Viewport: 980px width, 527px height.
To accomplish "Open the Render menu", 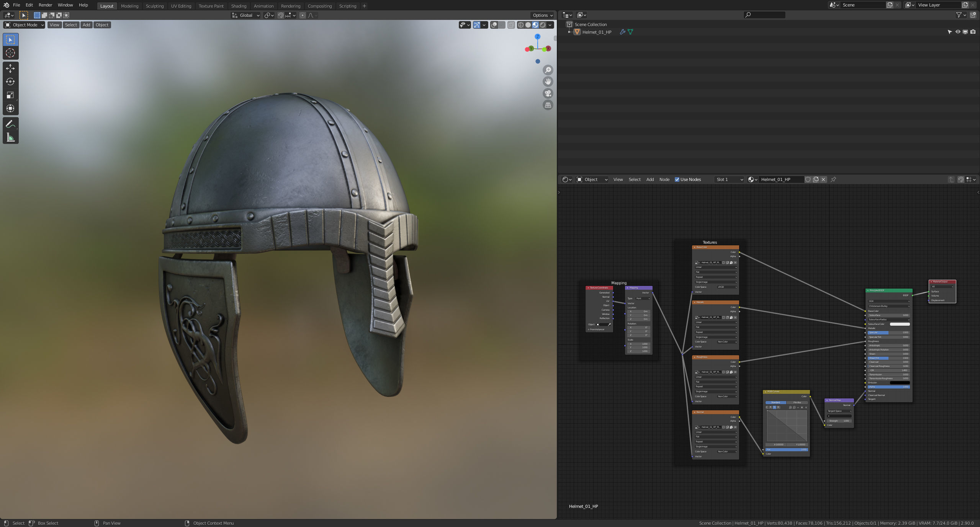I will [x=45, y=5].
